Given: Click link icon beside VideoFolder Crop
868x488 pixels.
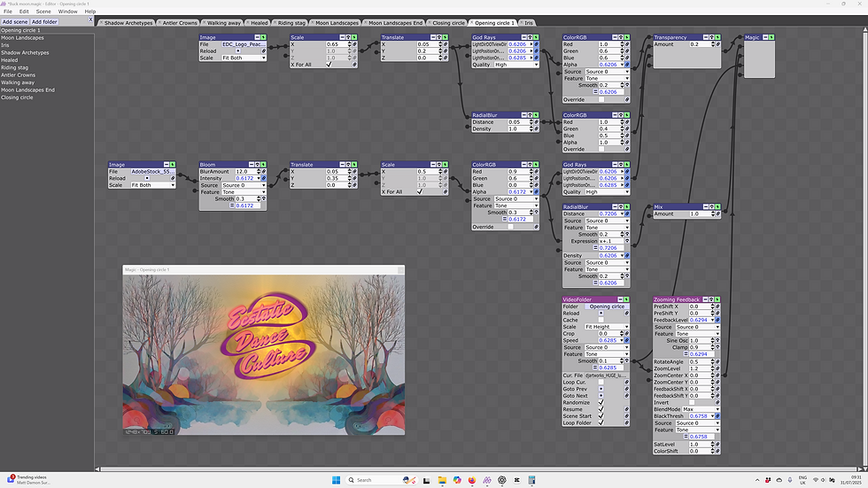Looking at the screenshot, I should coord(627,334).
